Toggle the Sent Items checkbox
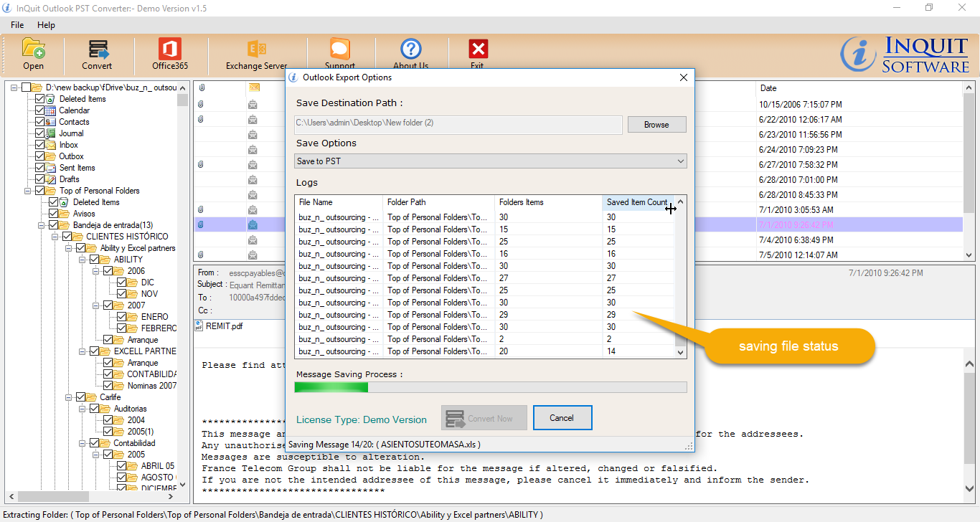 39,168
